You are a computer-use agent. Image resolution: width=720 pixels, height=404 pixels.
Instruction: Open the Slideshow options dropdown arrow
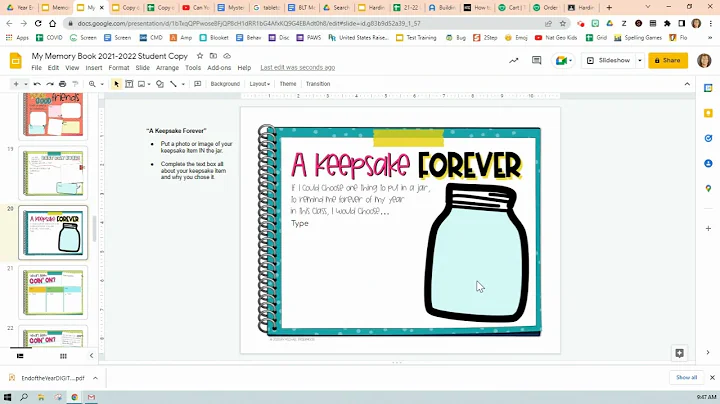click(640, 61)
